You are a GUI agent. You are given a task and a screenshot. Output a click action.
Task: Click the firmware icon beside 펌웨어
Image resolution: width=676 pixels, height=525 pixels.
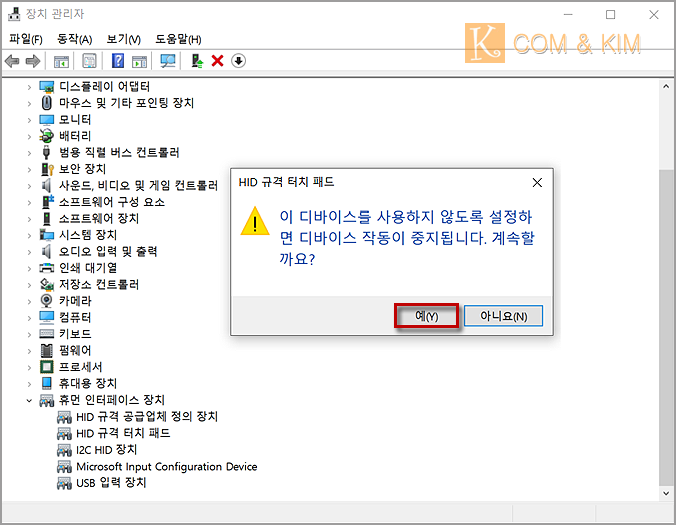pyautogui.click(x=47, y=350)
